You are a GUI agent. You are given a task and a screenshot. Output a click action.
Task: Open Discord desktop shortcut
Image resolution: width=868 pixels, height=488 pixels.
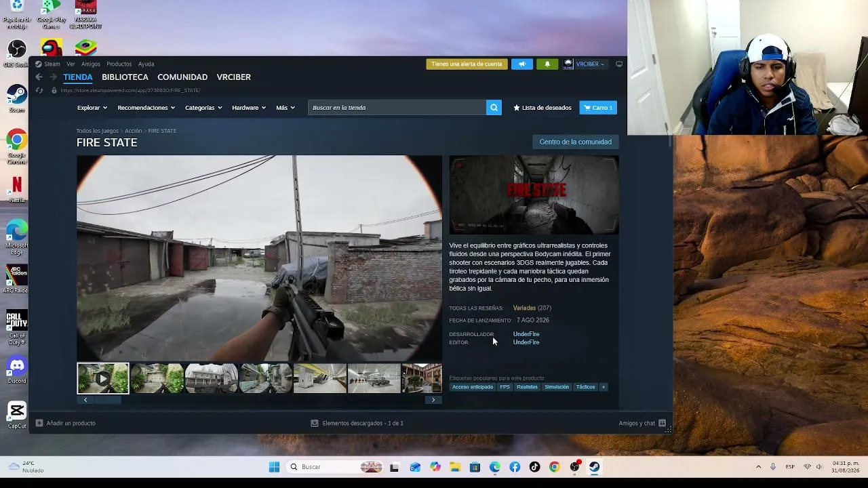pyautogui.click(x=17, y=370)
